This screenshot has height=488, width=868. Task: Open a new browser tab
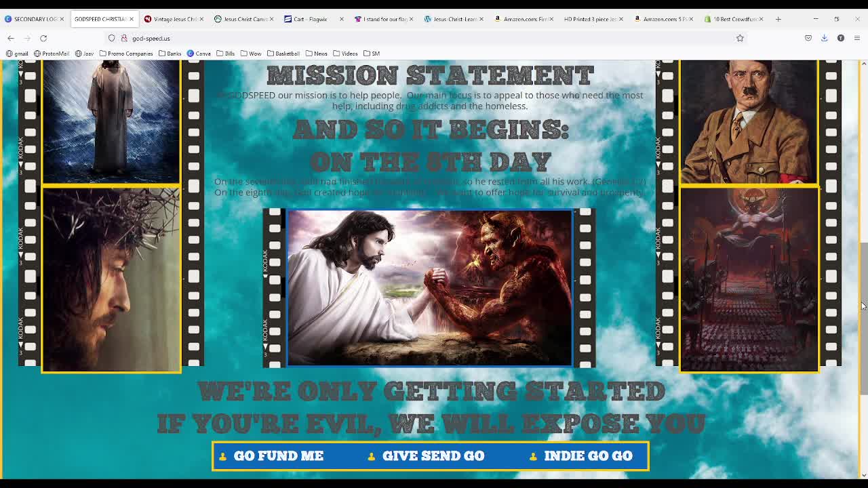[778, 19]
